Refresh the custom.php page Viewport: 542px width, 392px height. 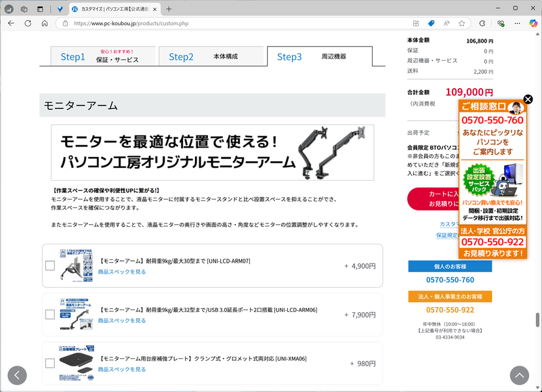pyautogui.click(x=27, y=22)
